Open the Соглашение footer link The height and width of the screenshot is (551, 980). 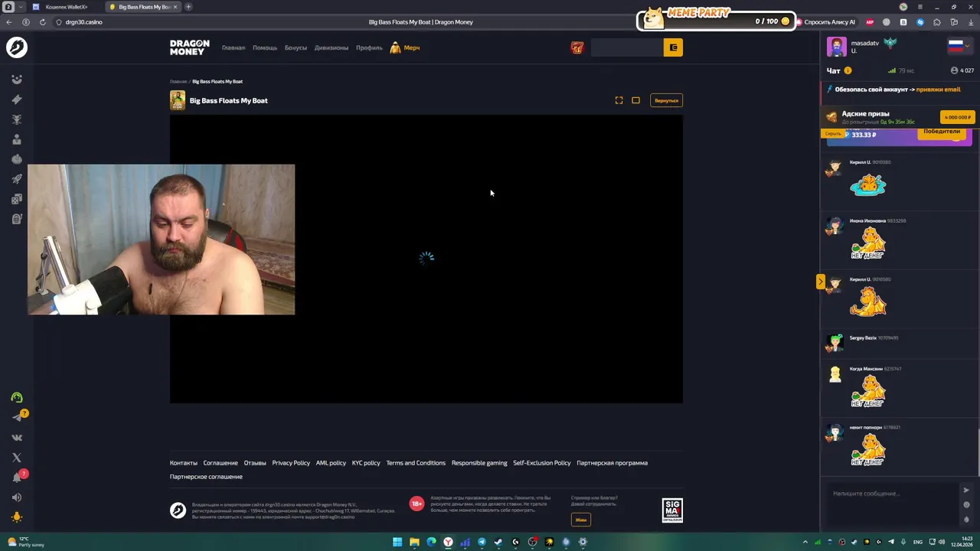(220, 463)
